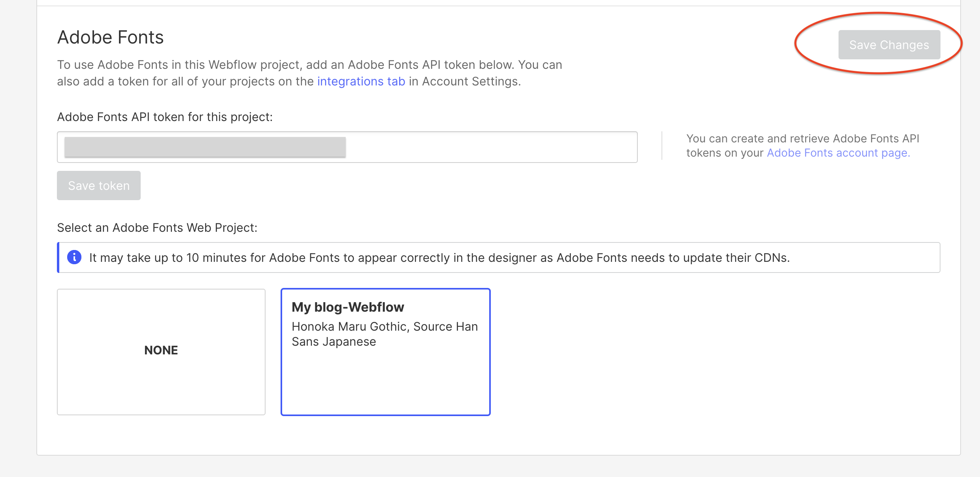Screen dimensions: 980x477
Task: Click 'Select an Adobe Fonts Web Project' label
Action: click(x=157, y=228)
